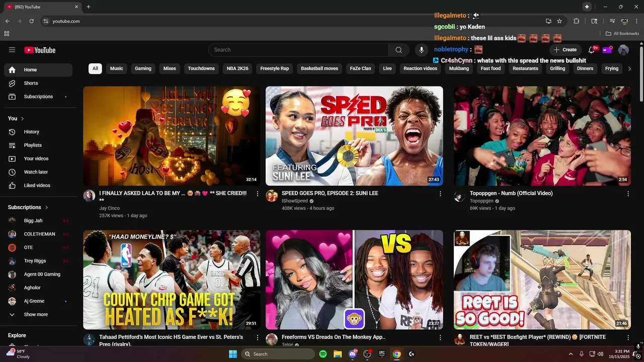Open the YouTube guide hamburger menu
This screenshot has height=362, width=644.
(12, 50)
